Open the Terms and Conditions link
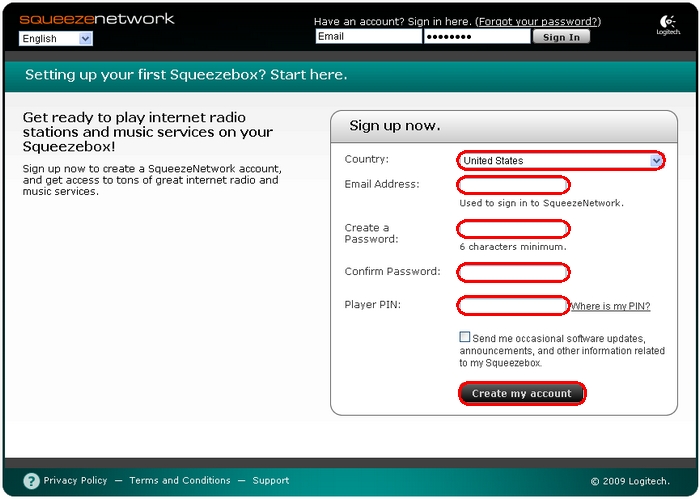 (180, 481)
